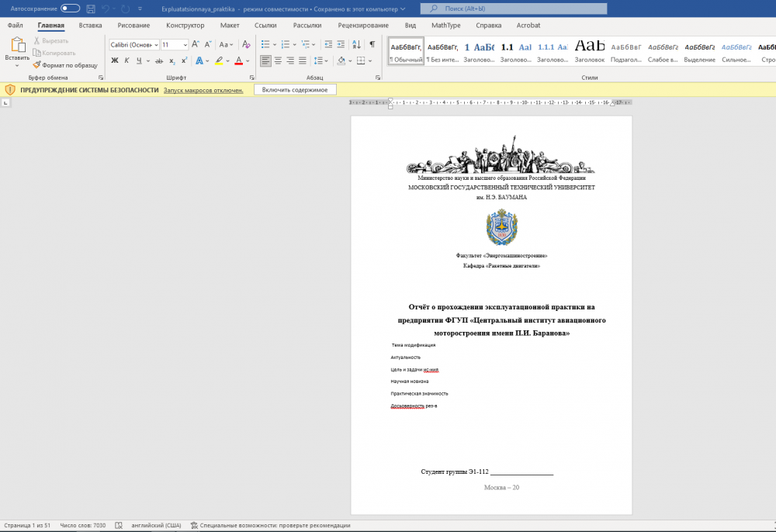776x532 pixels.
Task: Apply the Без интервала style
Action: click(x=442, y=51)
